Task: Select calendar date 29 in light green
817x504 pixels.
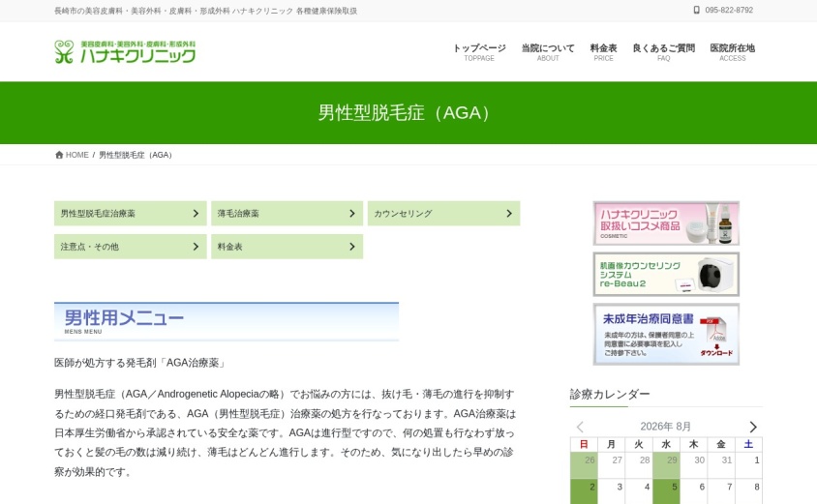Action: tap(666, 465)
